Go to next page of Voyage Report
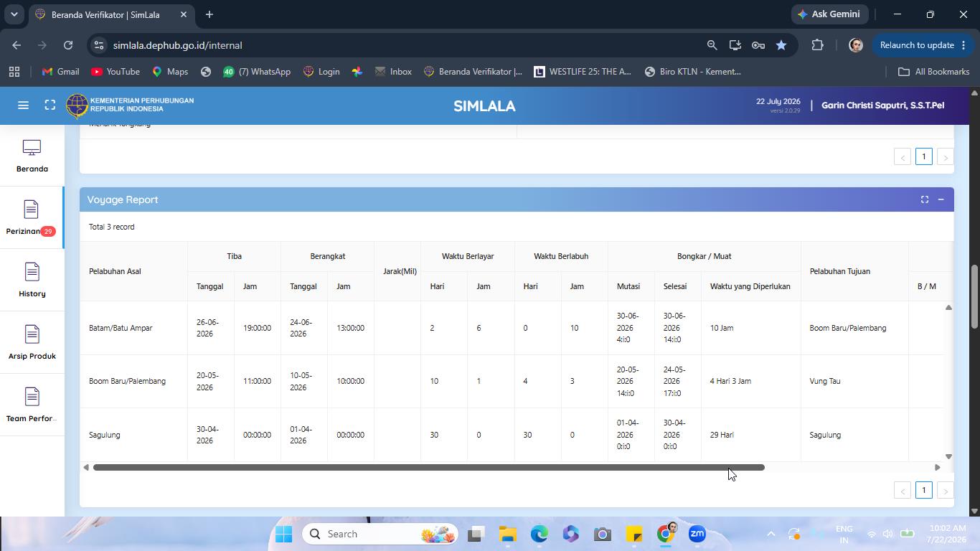980x551 pixels. 946,491
